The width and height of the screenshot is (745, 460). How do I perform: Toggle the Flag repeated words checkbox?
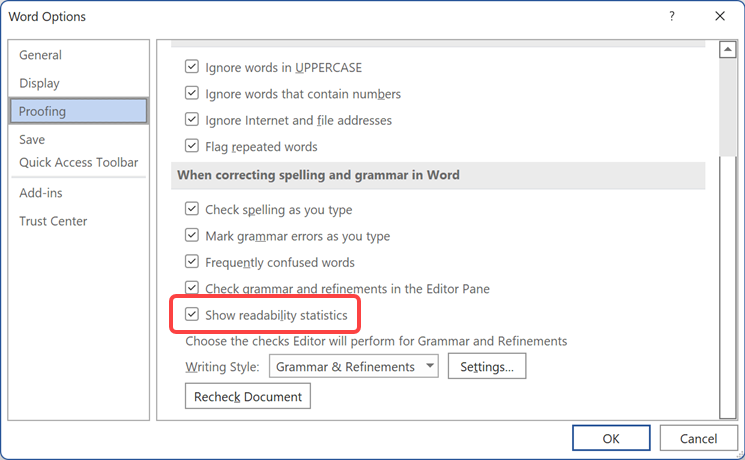(x=192, y=147)
